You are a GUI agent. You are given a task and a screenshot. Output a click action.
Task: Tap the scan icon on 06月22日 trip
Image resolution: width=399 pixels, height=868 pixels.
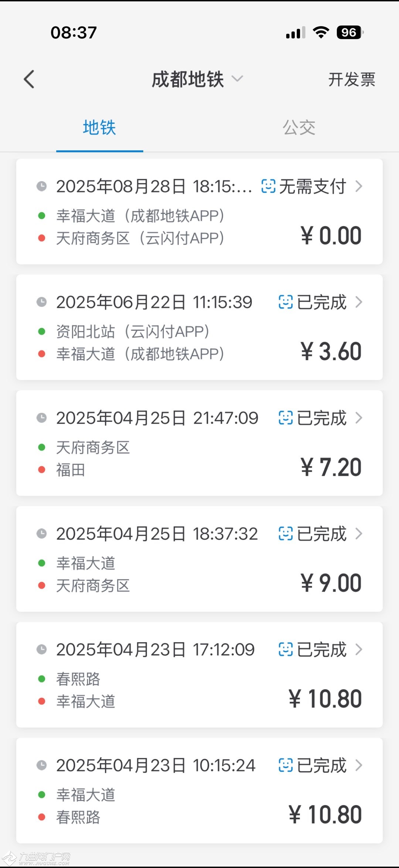click(x=286, y=302)
